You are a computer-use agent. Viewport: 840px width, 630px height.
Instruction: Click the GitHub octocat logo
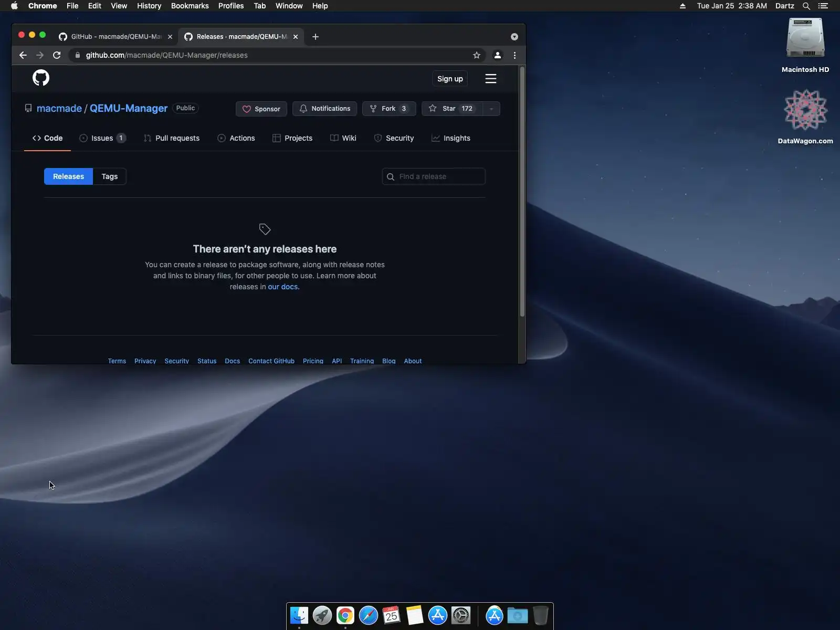click(x=41, y=78)
